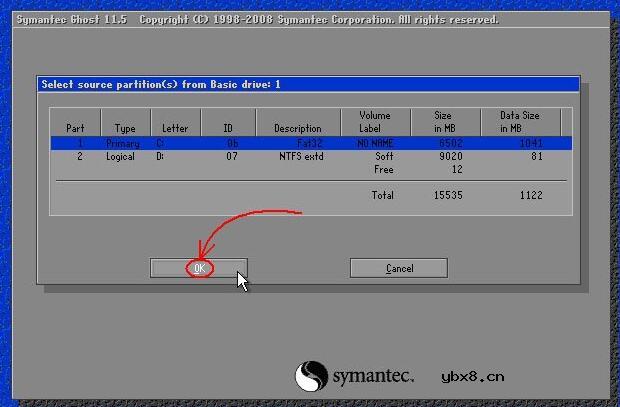Click the Select source partition dialog title

tap(161, 84)
